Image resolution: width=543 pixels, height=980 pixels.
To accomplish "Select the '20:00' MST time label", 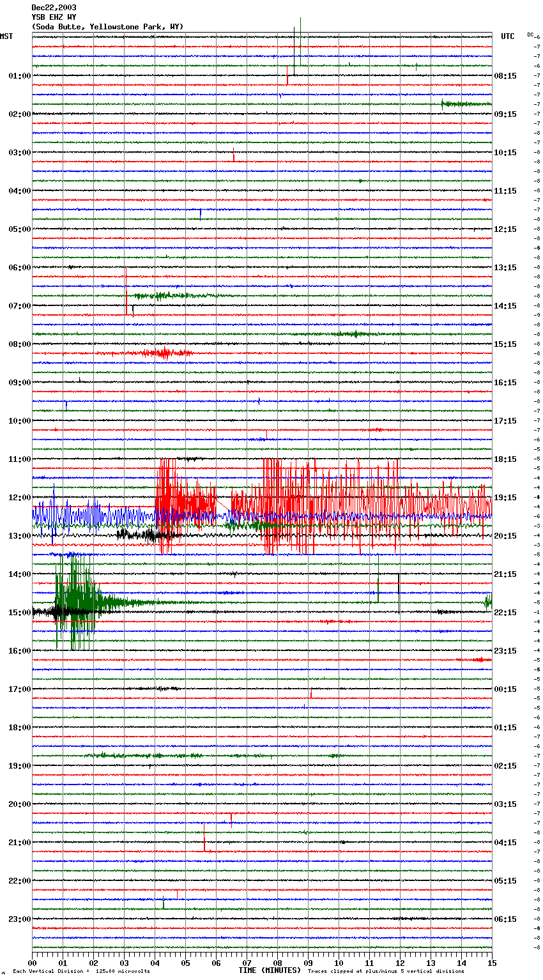I will [20, 804].
